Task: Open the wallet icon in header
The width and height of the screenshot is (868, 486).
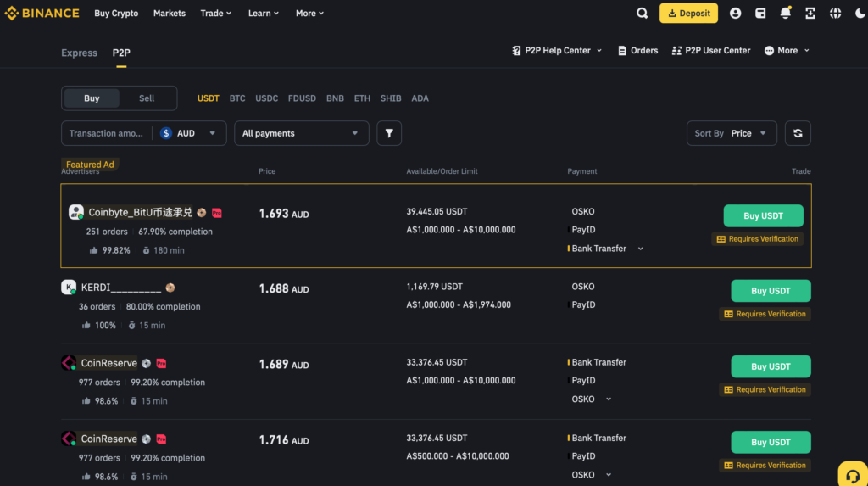Action: (x=760, y=13)
